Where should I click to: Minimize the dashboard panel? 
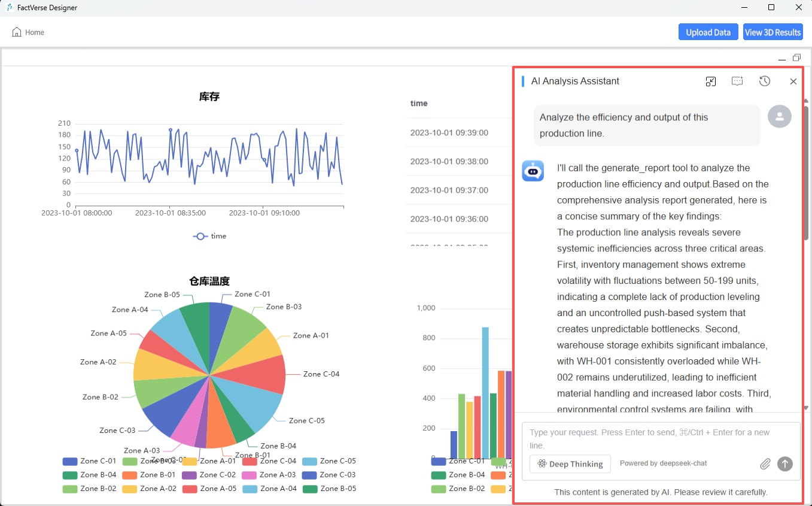(782, 58)
